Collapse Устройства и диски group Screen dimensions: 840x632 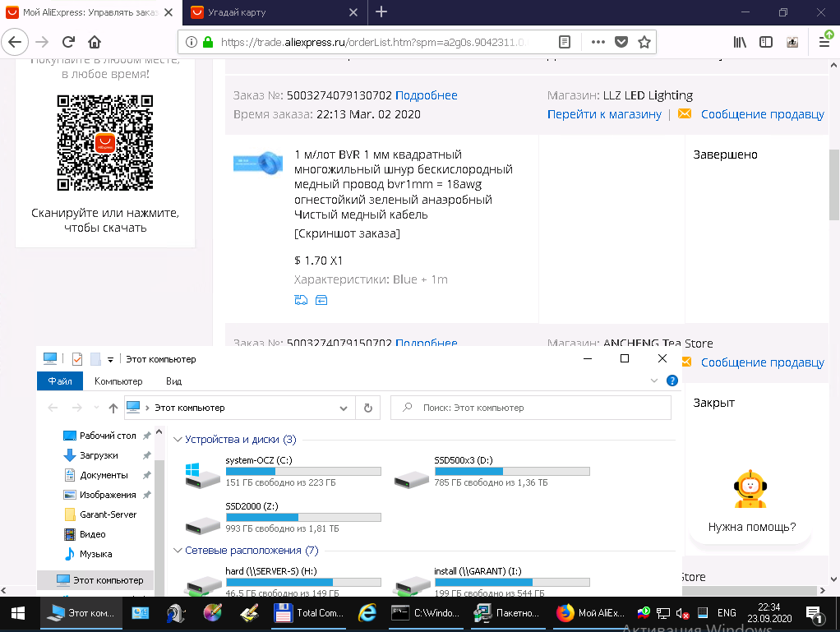[x=178, y=439]
